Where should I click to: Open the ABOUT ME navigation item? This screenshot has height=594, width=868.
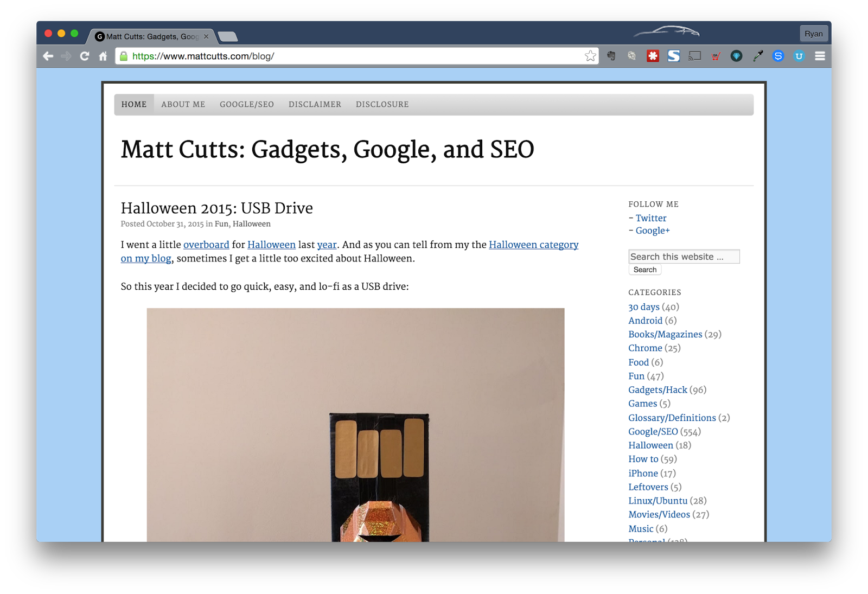tap(183, 104)
